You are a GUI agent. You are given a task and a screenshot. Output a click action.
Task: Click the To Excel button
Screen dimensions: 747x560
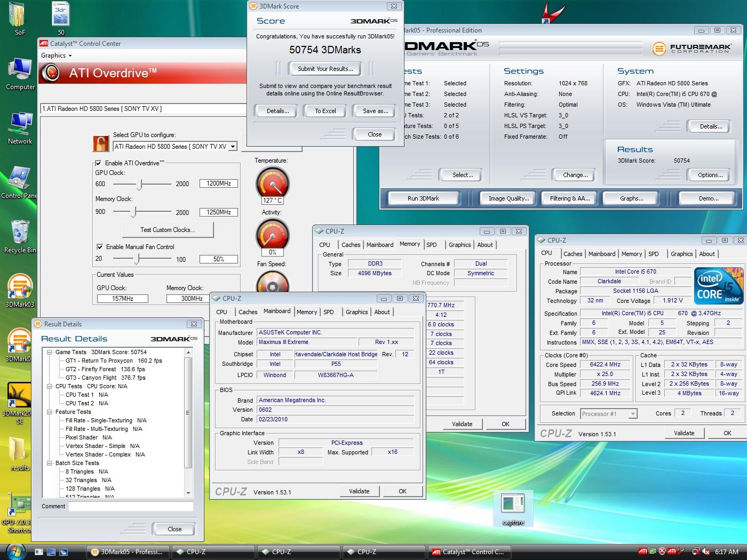[x=325, y=111]
